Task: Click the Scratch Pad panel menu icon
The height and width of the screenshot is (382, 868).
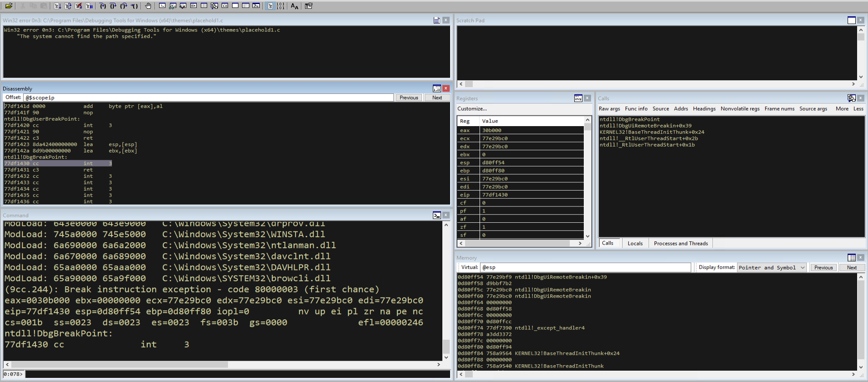Action: pos(852,20)
